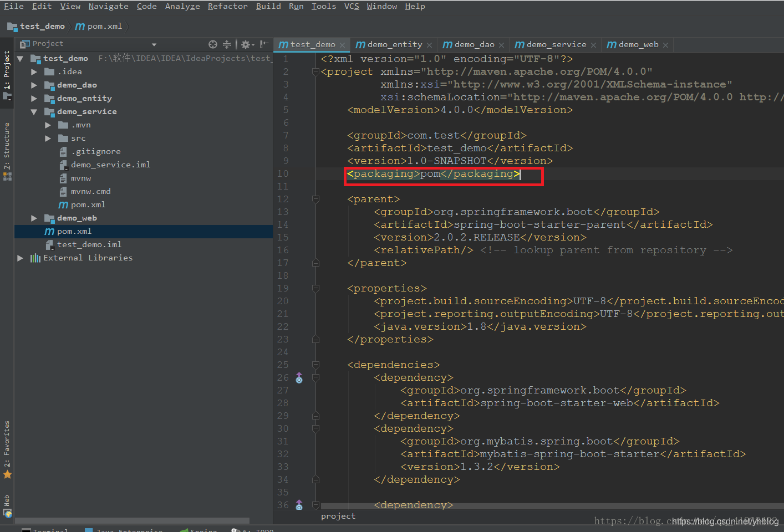Expand the demo_dao module arrow
Viewport: 784px width, 532px height.
tap(34, 85)
